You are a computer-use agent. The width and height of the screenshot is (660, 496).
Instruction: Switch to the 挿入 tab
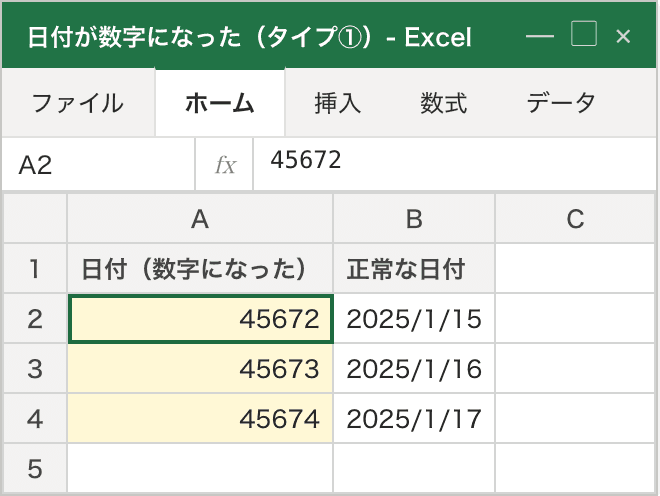point(338,103)
